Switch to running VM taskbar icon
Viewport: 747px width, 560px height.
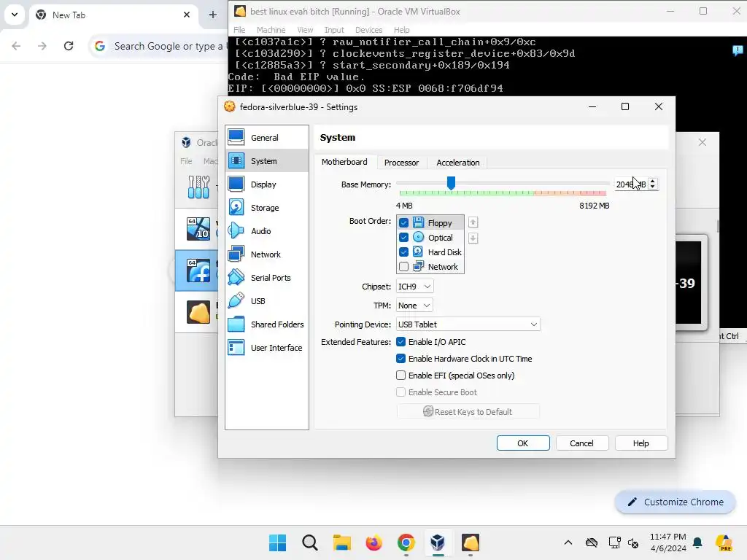point(471,542)
